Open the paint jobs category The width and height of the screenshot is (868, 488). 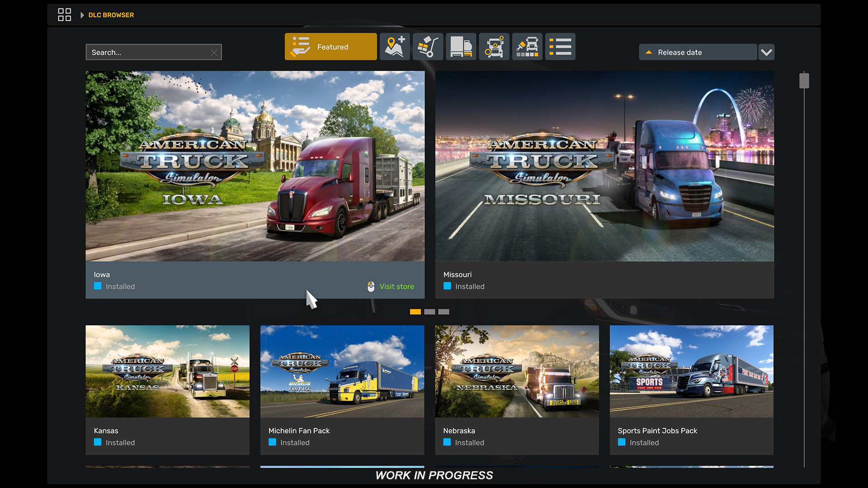527,47
